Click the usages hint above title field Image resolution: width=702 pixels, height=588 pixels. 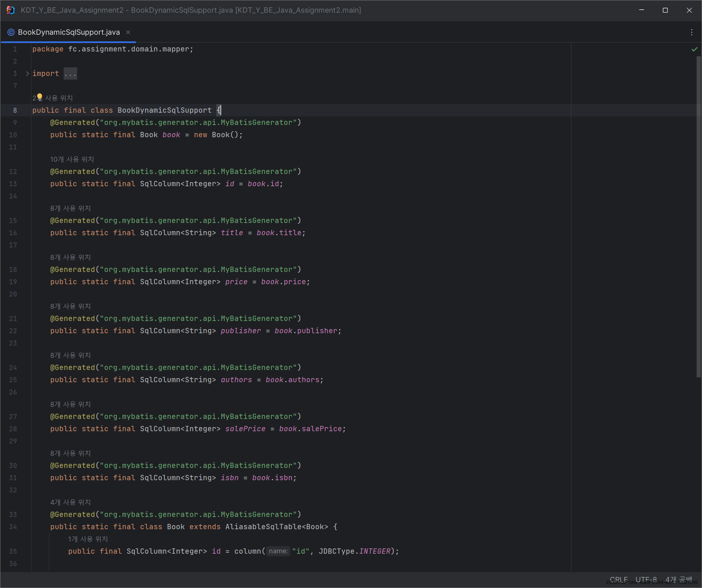click(70, 208)
